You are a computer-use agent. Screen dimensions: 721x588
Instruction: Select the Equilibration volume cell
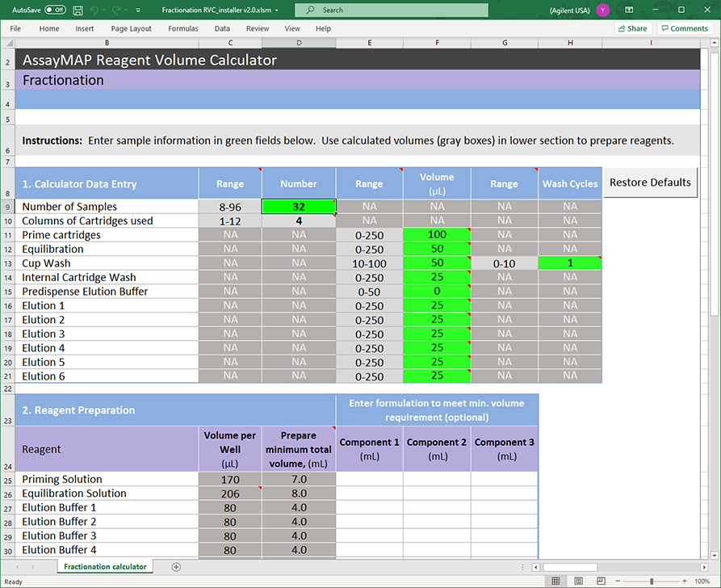(437, 249)
